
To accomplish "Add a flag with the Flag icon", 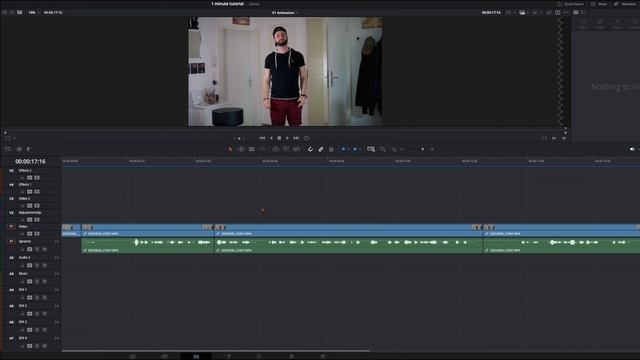I will pos(344,149).
